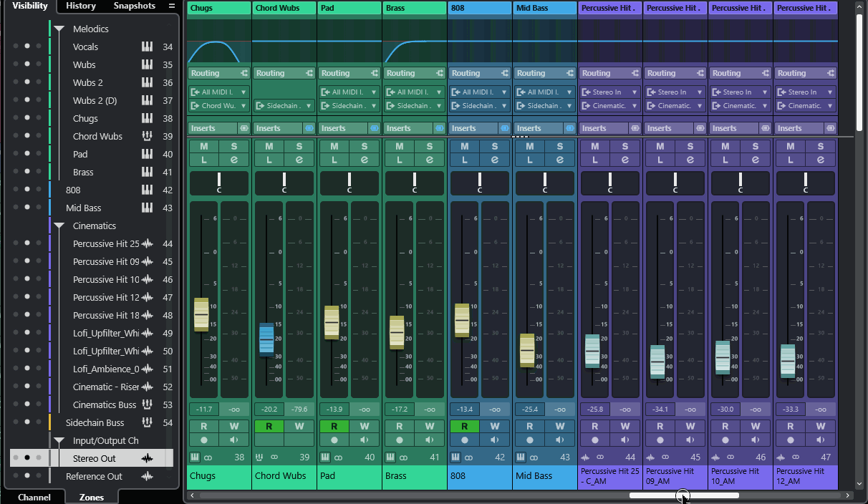Click the routing icon on Brass channel header

440,73
